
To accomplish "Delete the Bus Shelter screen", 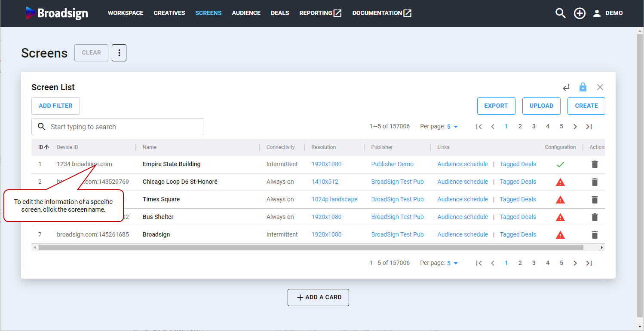I will coord(595,217).
